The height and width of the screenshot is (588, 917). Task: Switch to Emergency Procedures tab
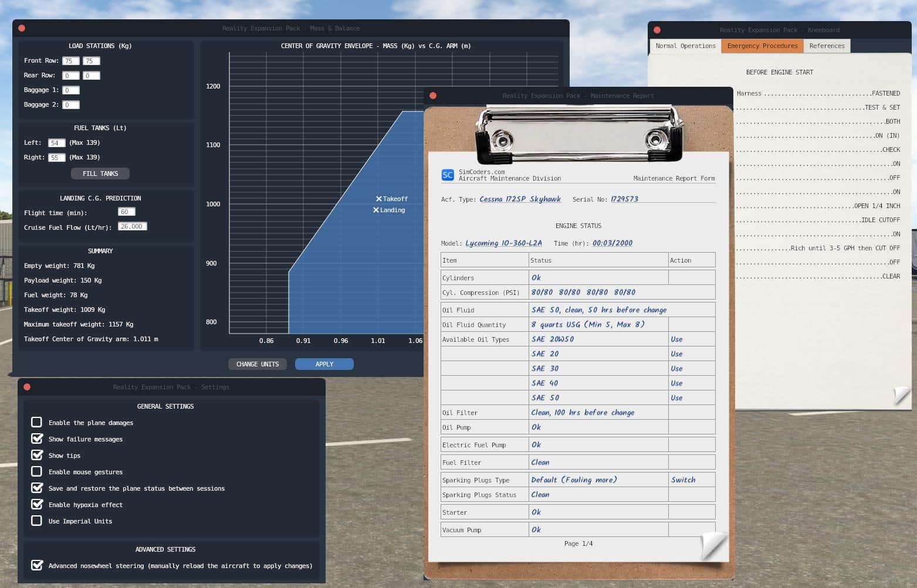pyautogui.click(x=762, y=46)
